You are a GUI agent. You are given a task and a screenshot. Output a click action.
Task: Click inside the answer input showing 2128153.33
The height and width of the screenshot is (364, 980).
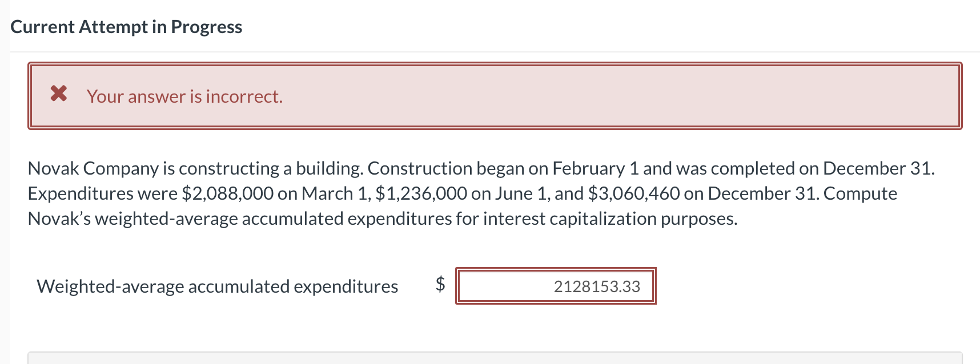pyautogui.click(x=556, y=286)
